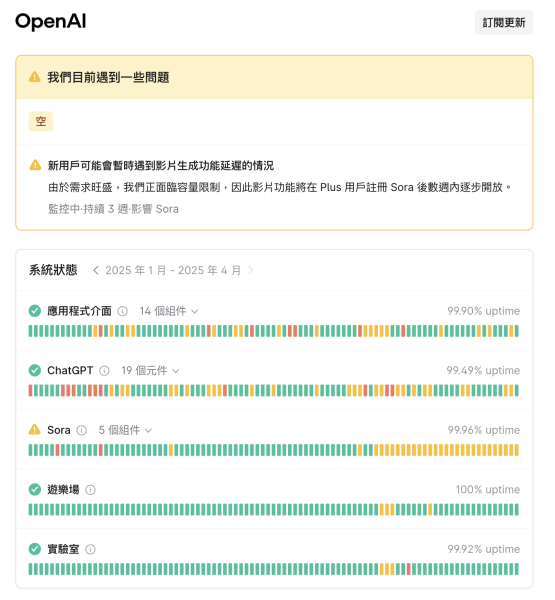The image size is (555, 600).
Task: Click the green check icon for ChatGPT
Action: (35, 370)
